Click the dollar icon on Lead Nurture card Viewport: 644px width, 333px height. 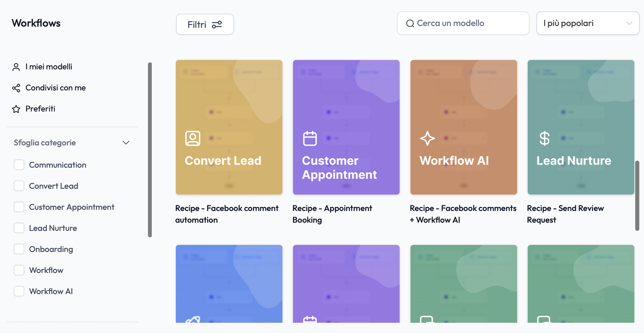pyautogui.click(x=545, y=138)
